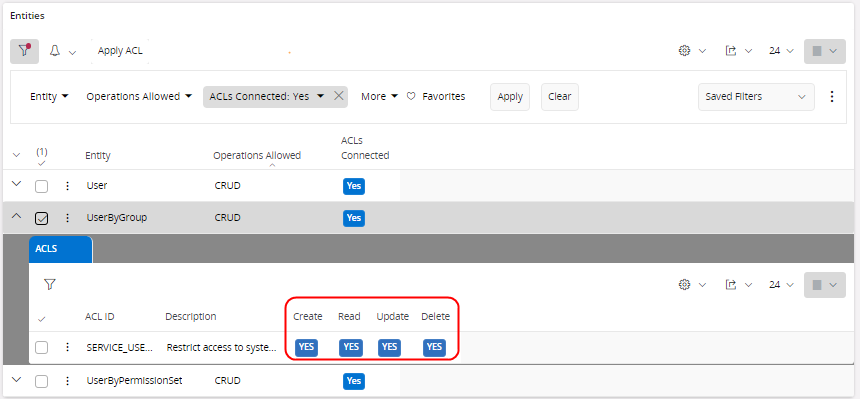Collapse the UserByGroup entity row

pos(16,216)
